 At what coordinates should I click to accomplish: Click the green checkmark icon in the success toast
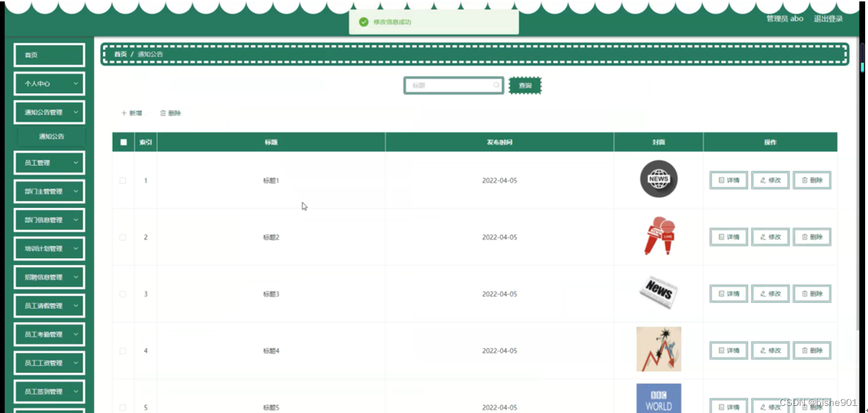pos(364,22)
